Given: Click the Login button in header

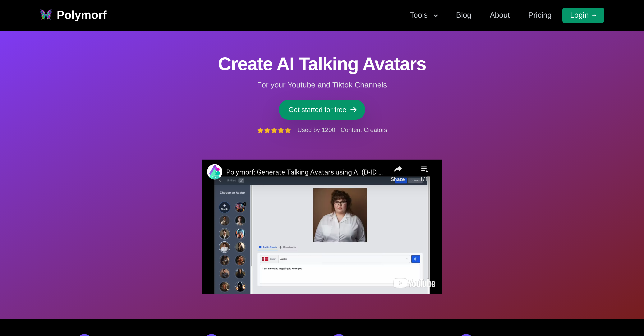Looking at the screenshot, I should click(x=583, y=15).
